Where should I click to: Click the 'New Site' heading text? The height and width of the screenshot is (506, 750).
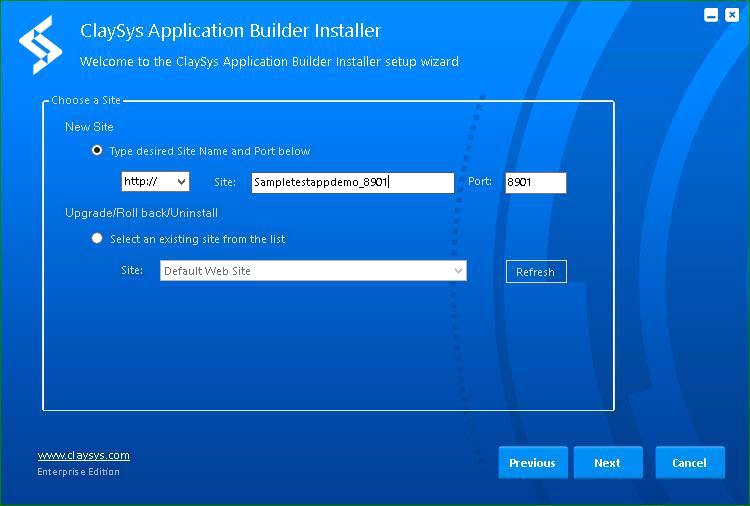tap(89, 127)
